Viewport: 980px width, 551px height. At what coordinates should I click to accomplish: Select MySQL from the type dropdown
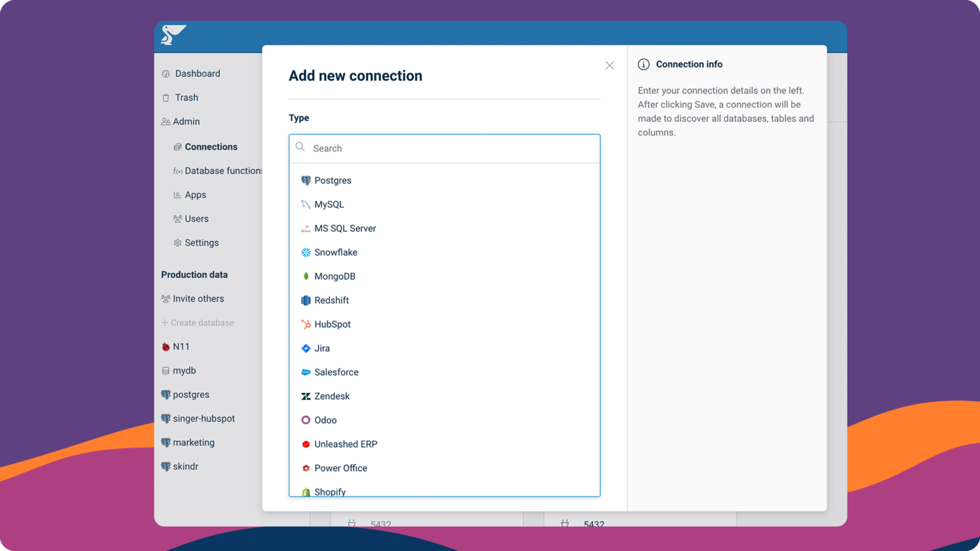pos(329,205)
